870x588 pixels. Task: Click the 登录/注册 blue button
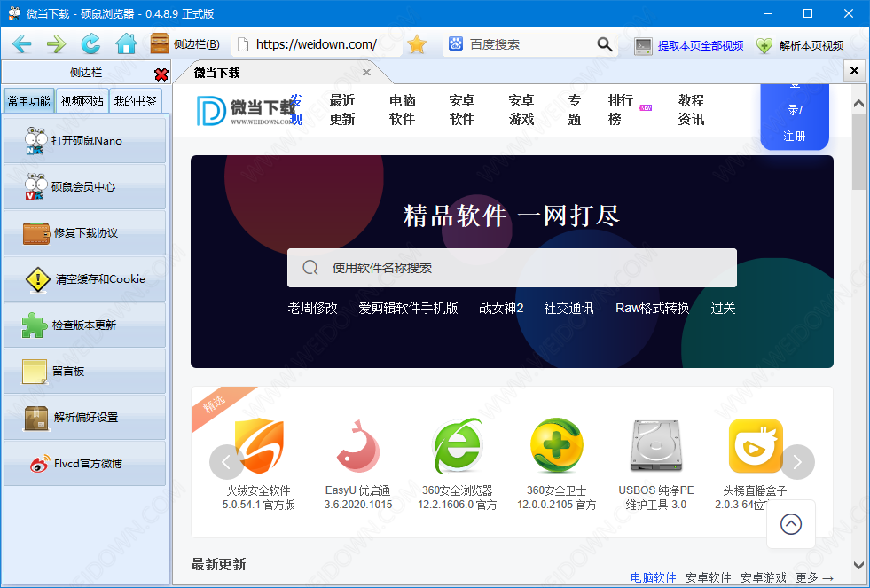coord(795,117)
